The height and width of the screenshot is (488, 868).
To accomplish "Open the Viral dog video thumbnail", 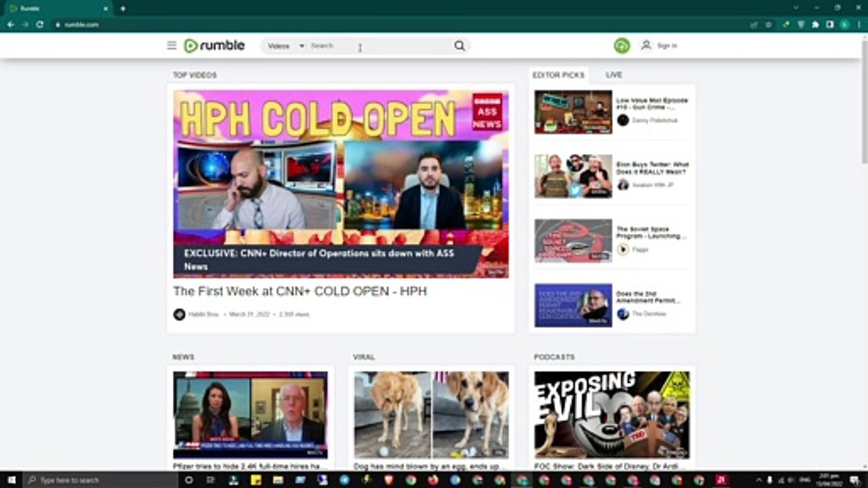I will point(431,415).
